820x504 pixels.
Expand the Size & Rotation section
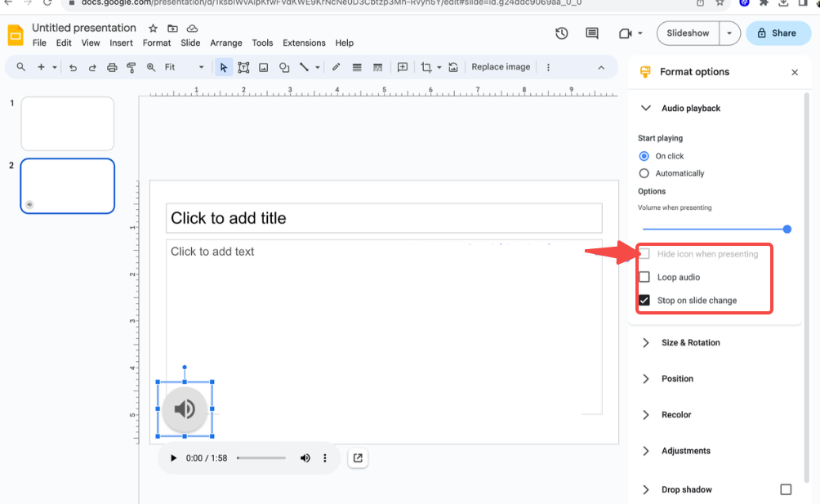[645, 342]
